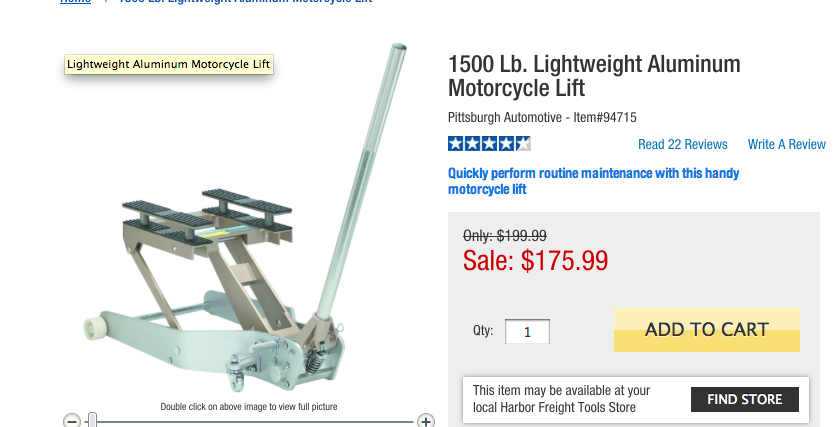This screenshot has height=427, width=838.
Task: Click the 1500 Lb. Lightweight Aluminum Motorcycle Lift title
Action: tap(594, 76)
